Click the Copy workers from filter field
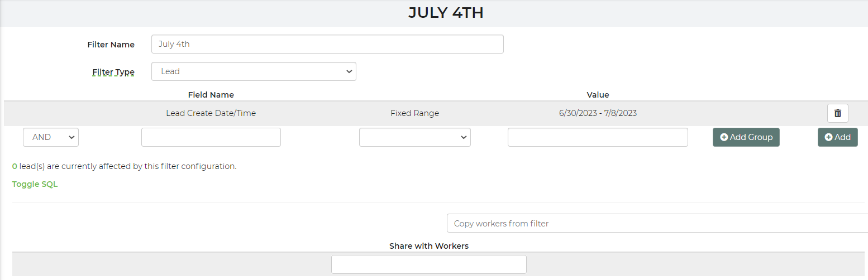868x280 pixels. [657, 223]
